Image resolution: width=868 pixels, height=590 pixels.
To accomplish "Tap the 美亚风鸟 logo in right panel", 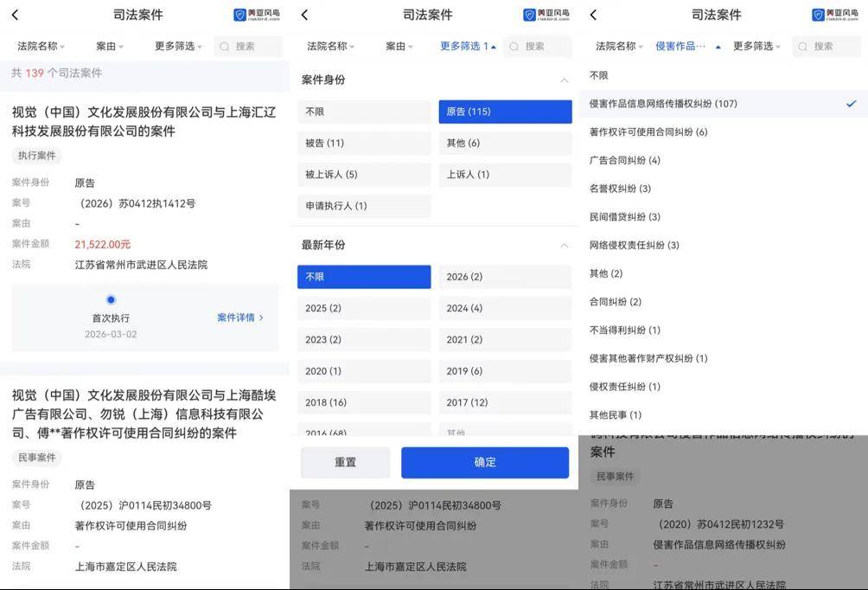I will (x=835, y=15).
